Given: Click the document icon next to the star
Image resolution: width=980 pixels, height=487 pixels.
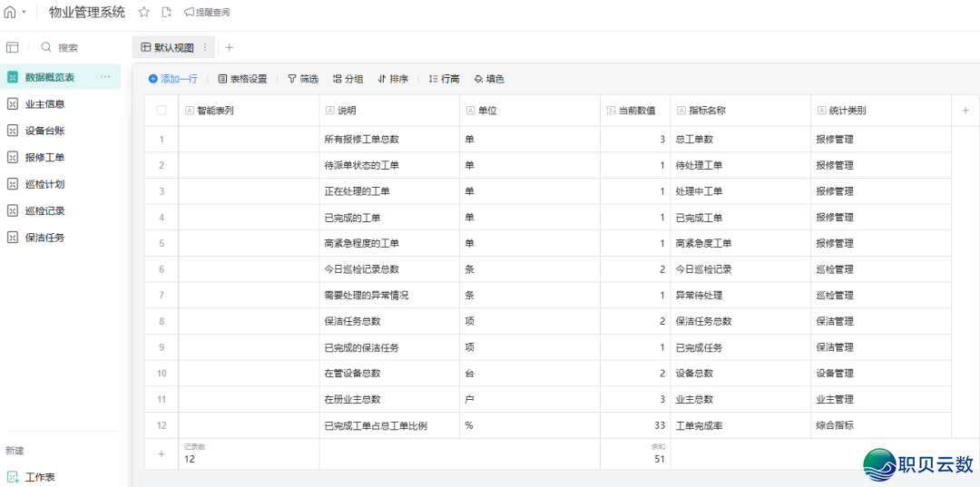Looking at the screenshot, I should 166,12.
